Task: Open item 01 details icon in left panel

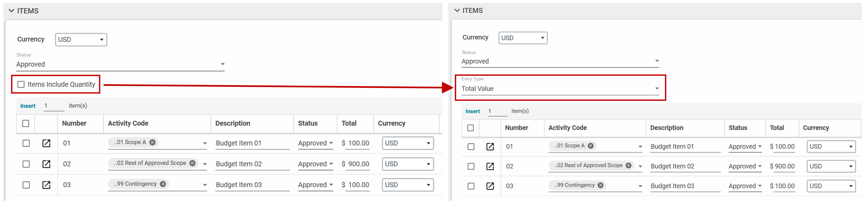Action: click(x=46, y=143)
